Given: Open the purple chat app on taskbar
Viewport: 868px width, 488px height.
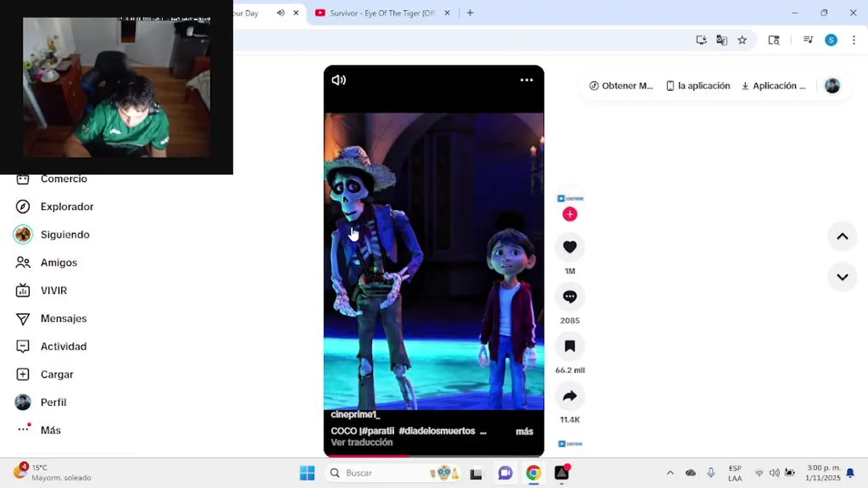Looking at the screenshot, I should (x=505, y=473).
